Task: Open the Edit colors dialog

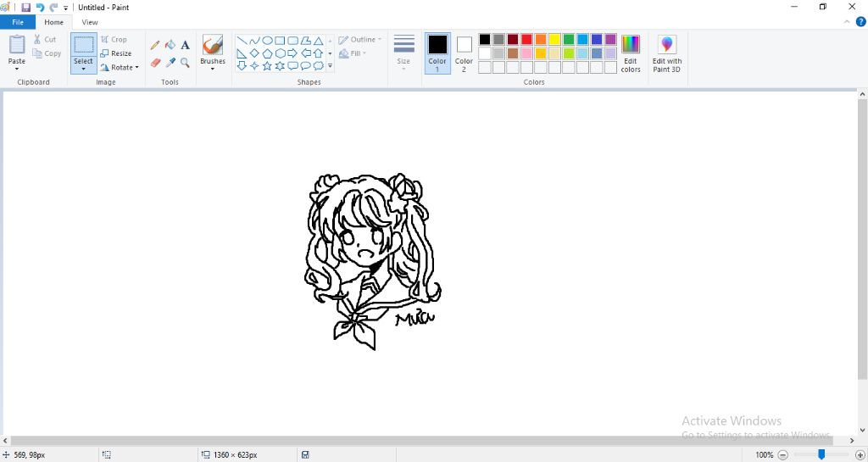Action: [x=631, y=53]
